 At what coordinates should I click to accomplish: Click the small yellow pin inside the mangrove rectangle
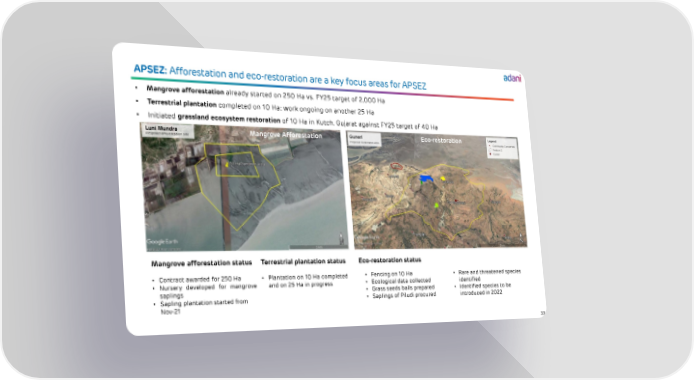click(227, 164)
